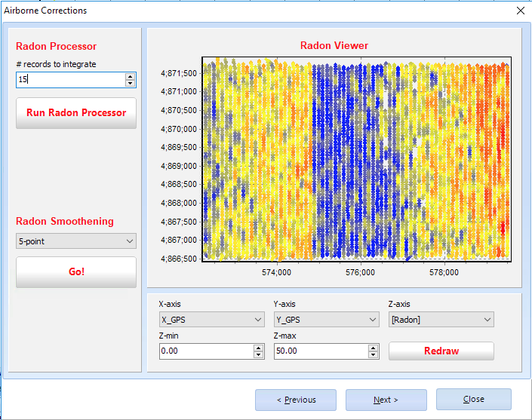Screen dimensions: 532x420
Task: Decrement the Z-max value
Action: (373, 354)
